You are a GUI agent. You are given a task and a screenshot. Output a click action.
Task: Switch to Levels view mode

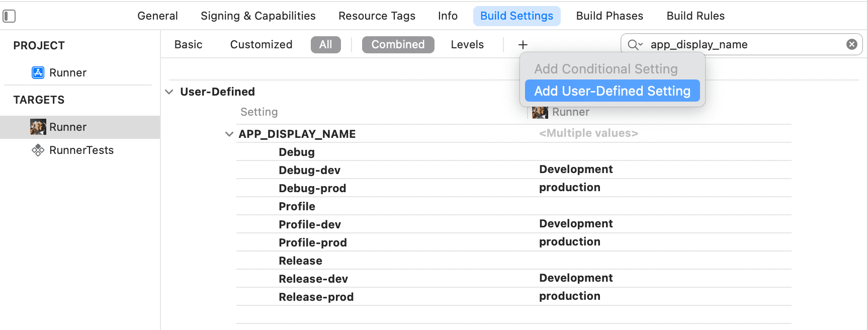pos(467,44)
